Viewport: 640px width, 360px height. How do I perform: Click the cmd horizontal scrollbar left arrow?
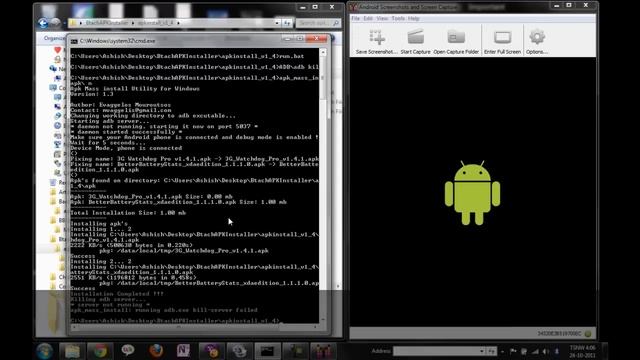[x=74, y=327]
